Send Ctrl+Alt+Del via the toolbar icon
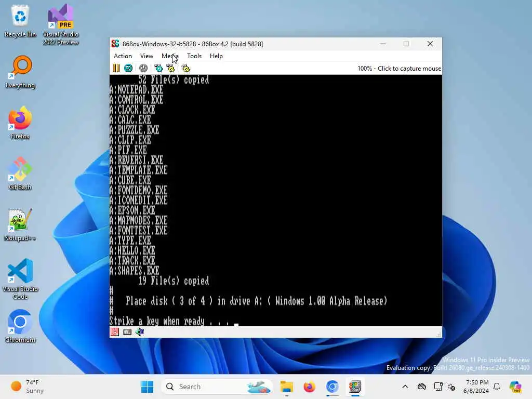532x399 pixels. coord(158,68)
